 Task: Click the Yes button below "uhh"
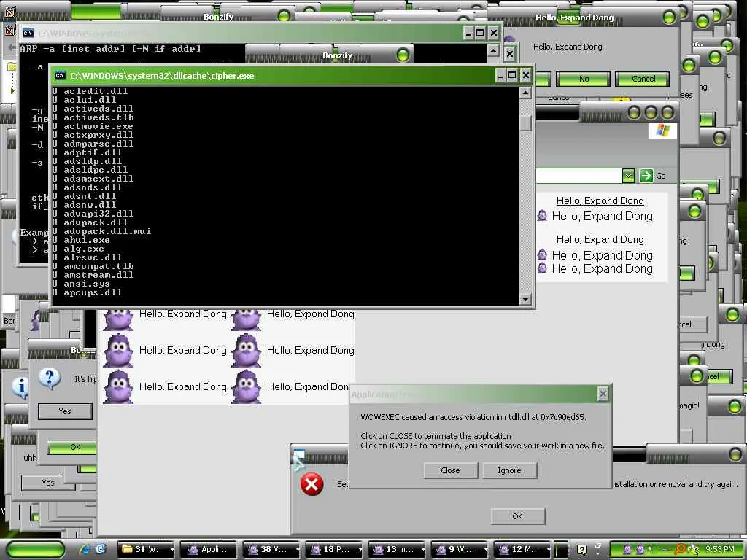48,483
